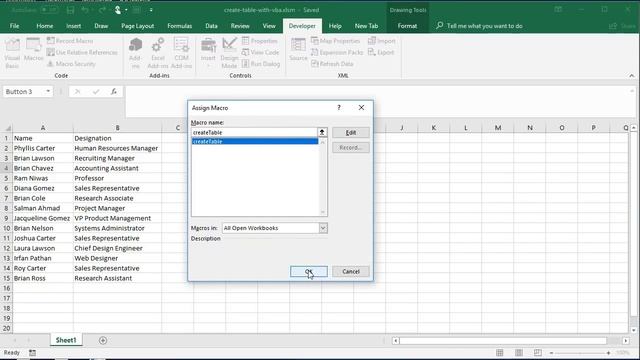The width and height of the screenshot is (640, 360).
Task: Open the Drawing Tools Format tab
Action: point(407,26)
